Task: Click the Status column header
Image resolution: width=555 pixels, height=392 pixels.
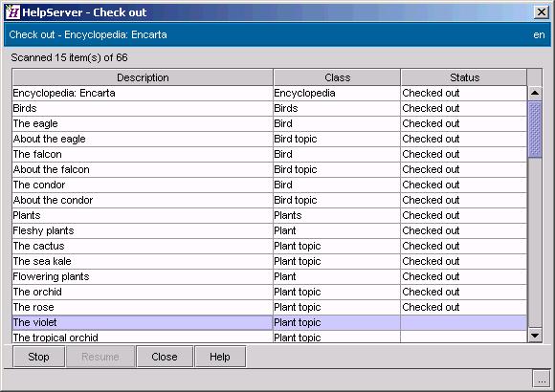Action: (464, 77)
